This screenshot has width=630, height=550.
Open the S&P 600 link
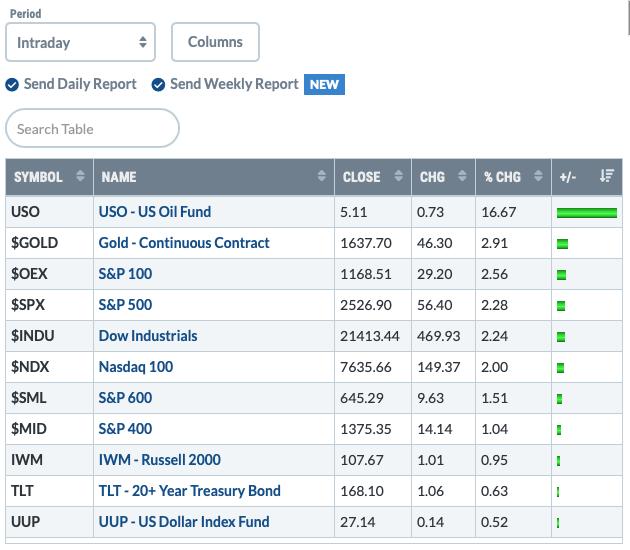click(125, 398)
